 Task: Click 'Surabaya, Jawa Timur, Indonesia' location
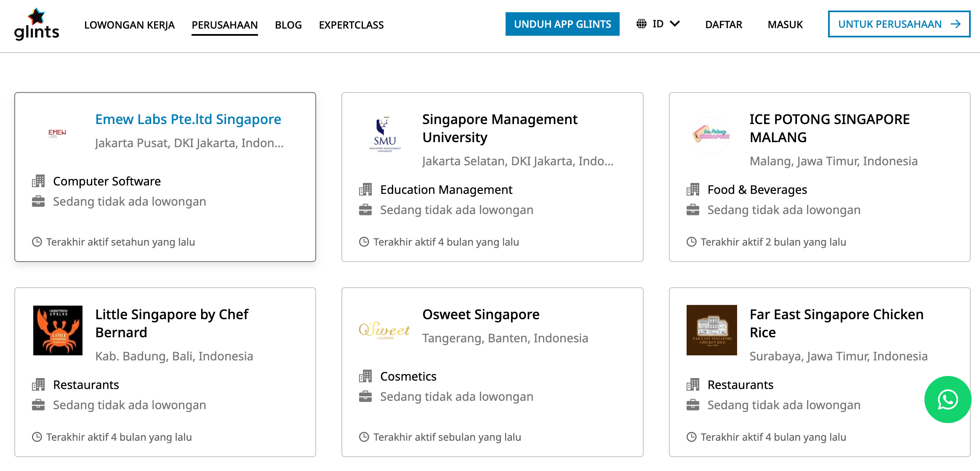pyautogui.click(x=839, y=356)
